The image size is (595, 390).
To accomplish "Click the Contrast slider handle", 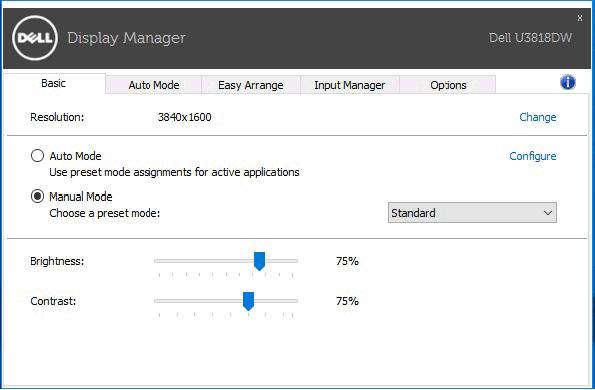I will point(248,301).
